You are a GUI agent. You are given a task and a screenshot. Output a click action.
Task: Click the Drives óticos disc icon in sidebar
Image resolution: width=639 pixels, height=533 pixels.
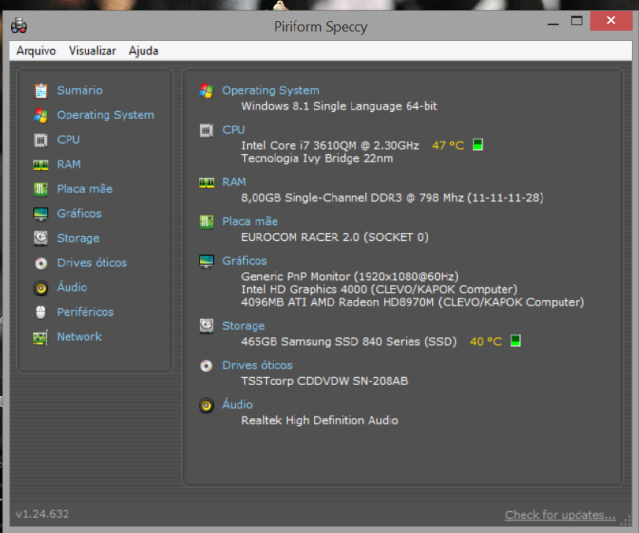[x=41, y=263]
